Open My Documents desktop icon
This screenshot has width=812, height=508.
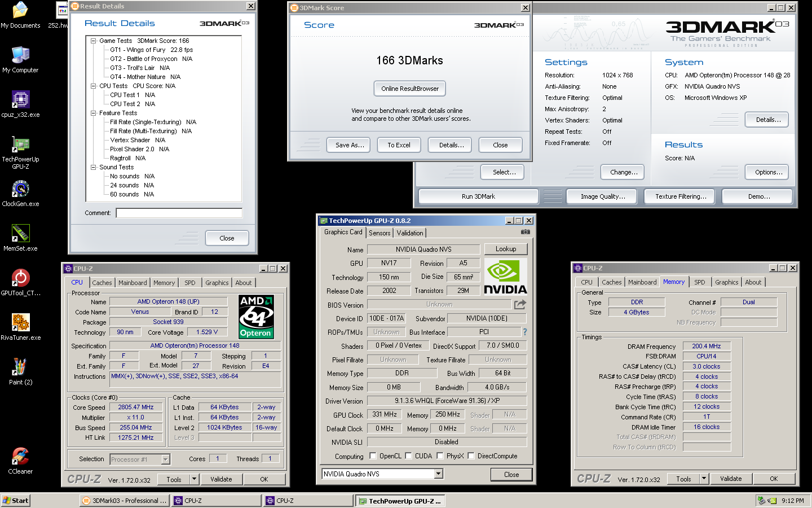pyautogui.click(x=20, y=15)
